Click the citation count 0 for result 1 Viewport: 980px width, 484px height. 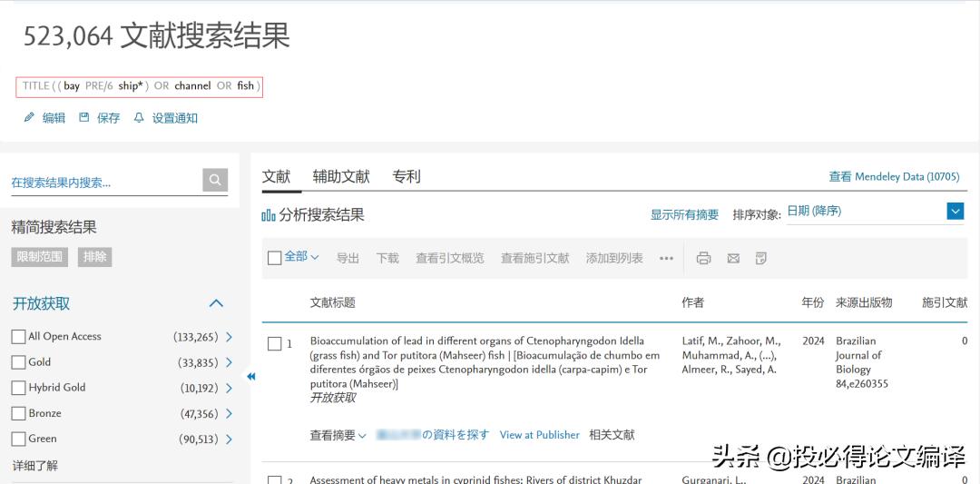(x=965, y=341)
